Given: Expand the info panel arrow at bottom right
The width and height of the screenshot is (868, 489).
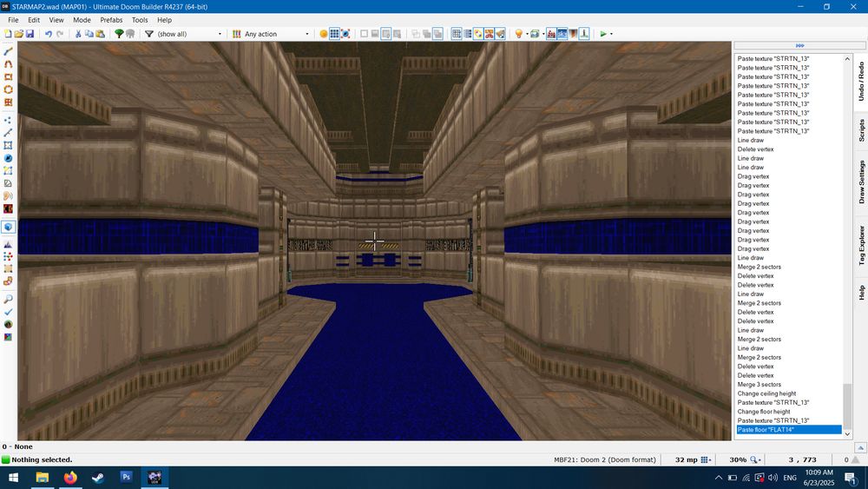Looking at the screenshot, I should [x=860, y=447].
